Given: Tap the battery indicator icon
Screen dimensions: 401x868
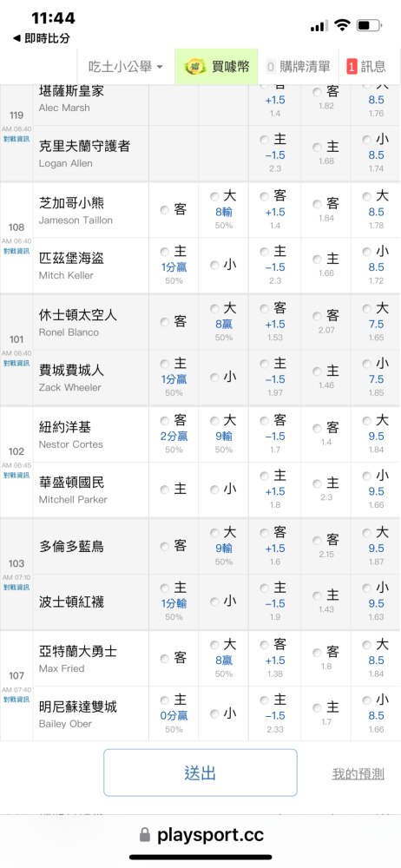Looking at the screenshot, I should click(370, 25).
